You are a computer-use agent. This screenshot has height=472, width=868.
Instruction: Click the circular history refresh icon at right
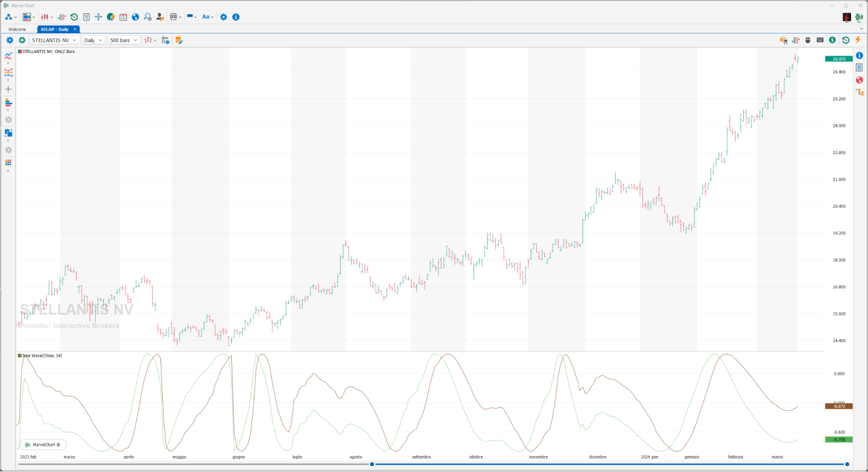846,40
